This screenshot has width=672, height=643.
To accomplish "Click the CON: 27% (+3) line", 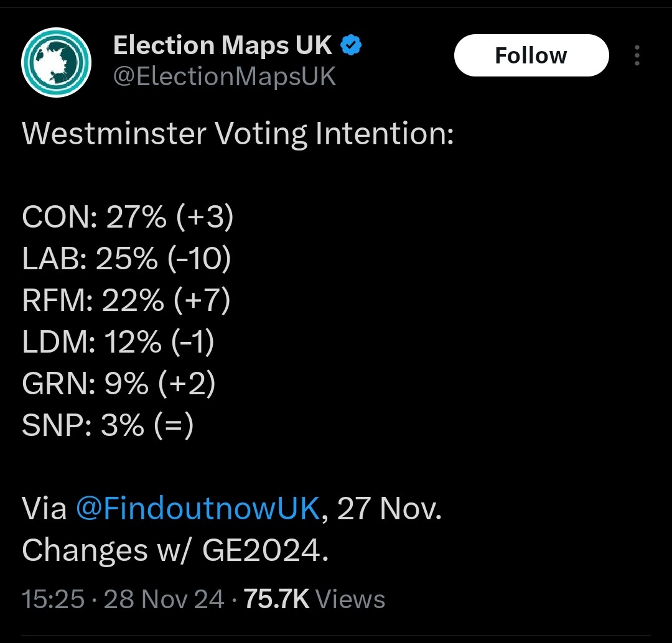I will 128,218.
